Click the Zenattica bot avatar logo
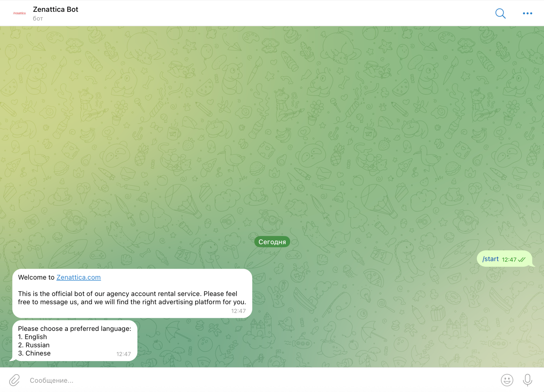This screenshot has height=392, width=544. (x=19, y=13)
